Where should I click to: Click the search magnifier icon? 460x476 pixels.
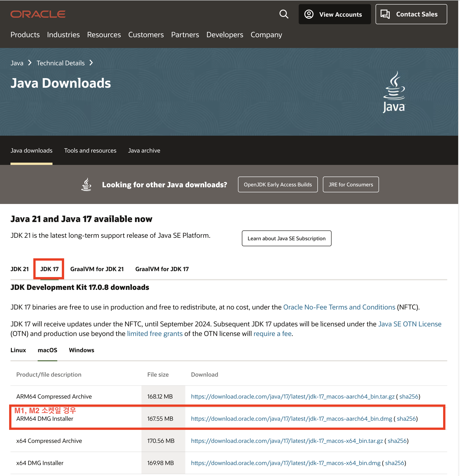pyautogui.click(x=284, y=14)
